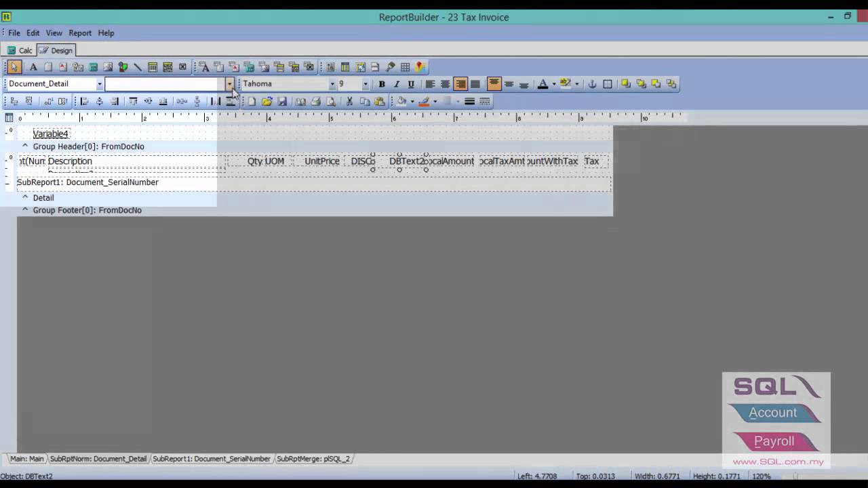Select the Region component tool
This screenshot has width=868, height=488.
pos(330,67)
